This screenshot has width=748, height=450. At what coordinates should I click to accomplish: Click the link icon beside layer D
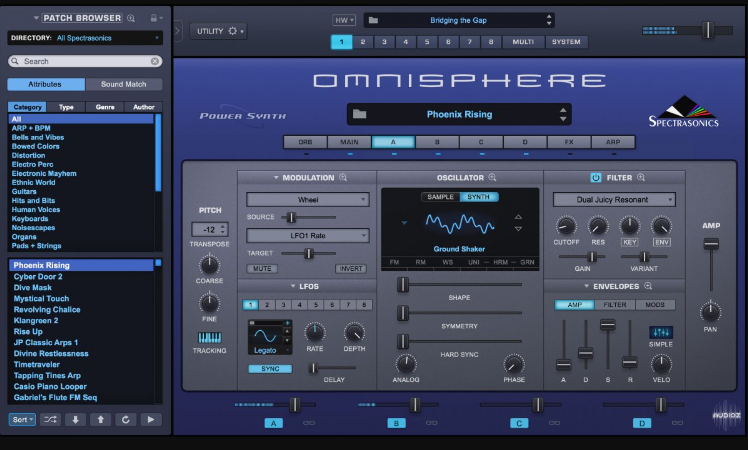677,423
